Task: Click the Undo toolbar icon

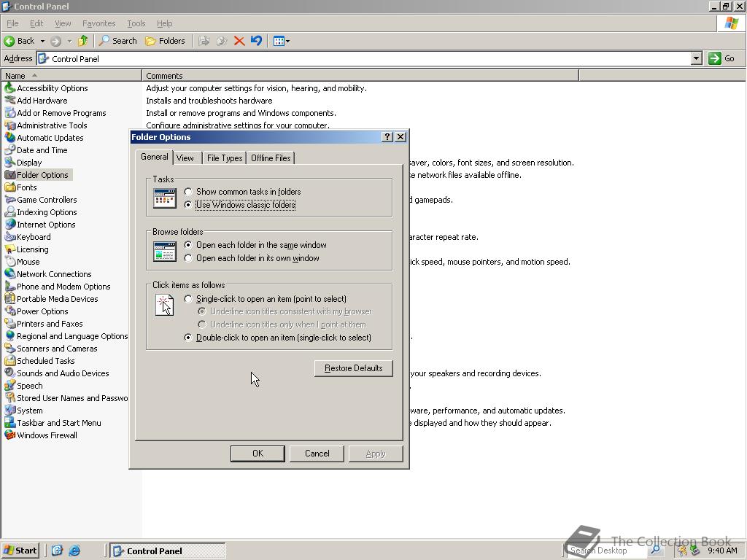Action: (x=256, y=41)
